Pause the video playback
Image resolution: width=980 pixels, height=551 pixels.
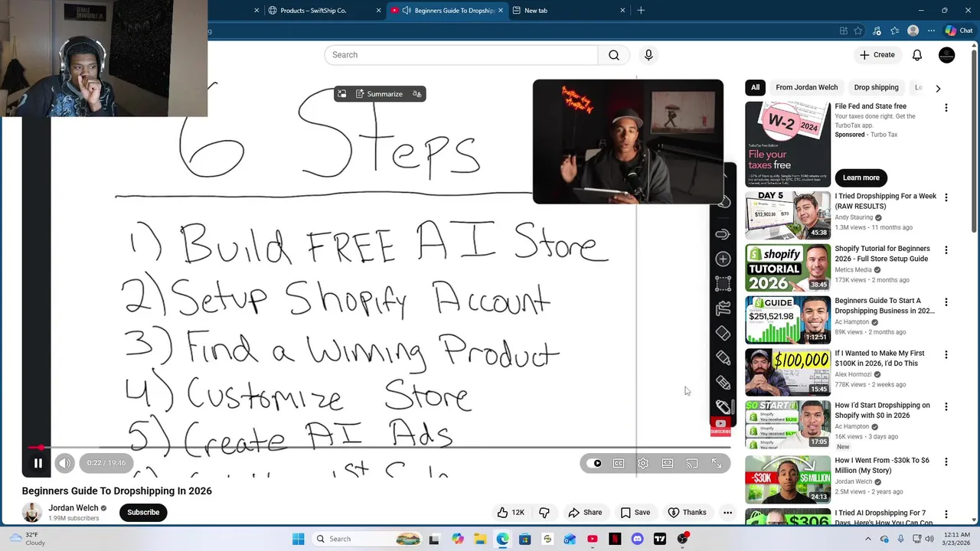coord(38,463)
